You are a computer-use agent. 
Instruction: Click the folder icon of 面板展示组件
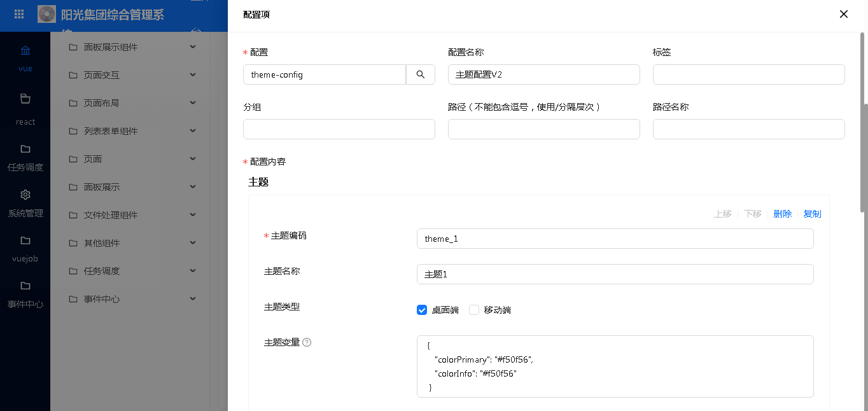(x=73, y=47)
